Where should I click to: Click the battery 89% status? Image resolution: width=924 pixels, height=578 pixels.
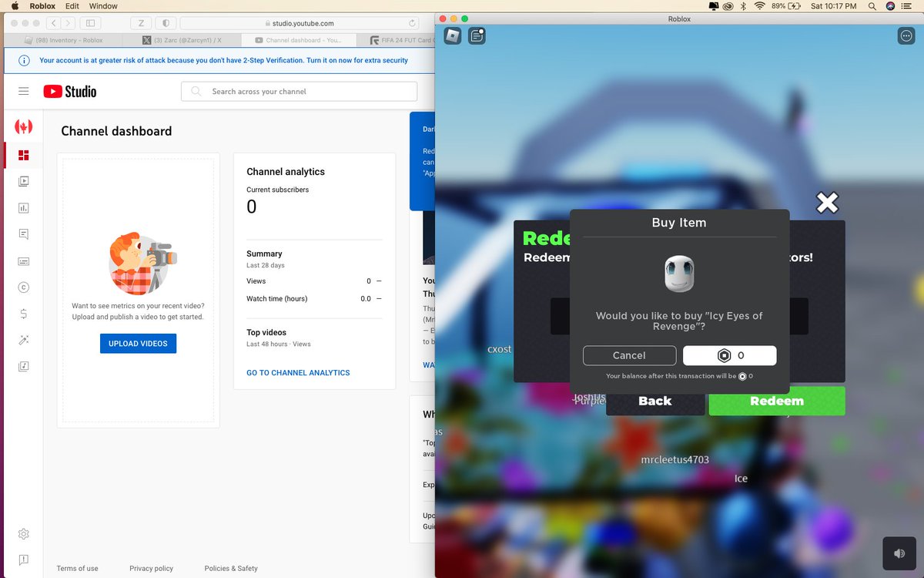click(x=787, y=5)
